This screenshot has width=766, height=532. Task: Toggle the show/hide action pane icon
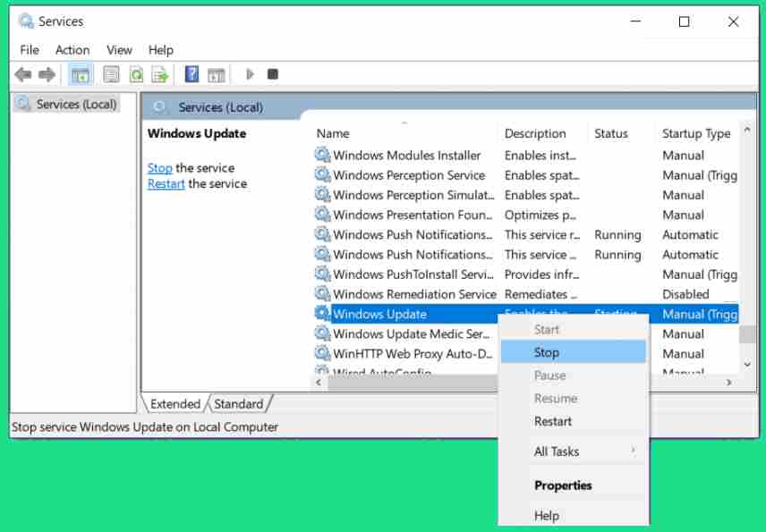216,75
